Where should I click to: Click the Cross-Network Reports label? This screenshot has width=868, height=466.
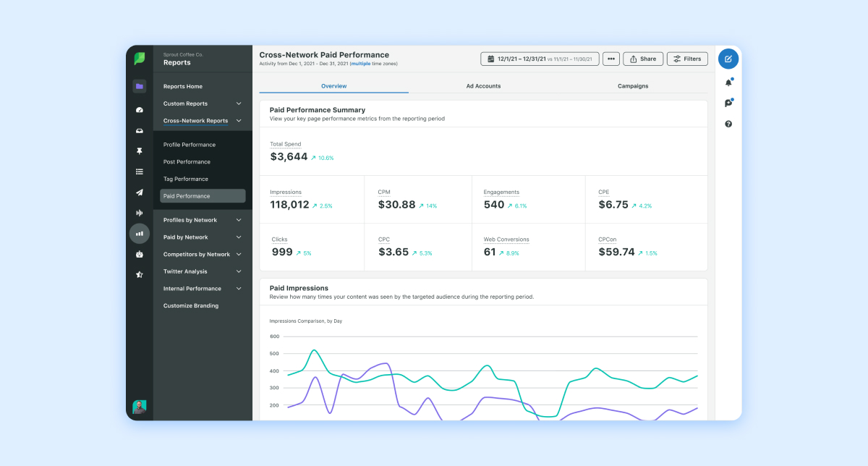click(195, 121)
